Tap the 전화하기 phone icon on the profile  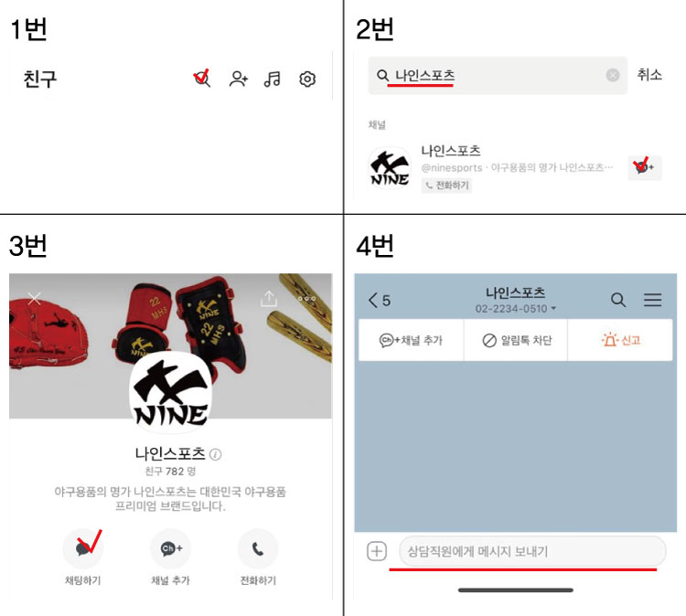click(258, 548)
